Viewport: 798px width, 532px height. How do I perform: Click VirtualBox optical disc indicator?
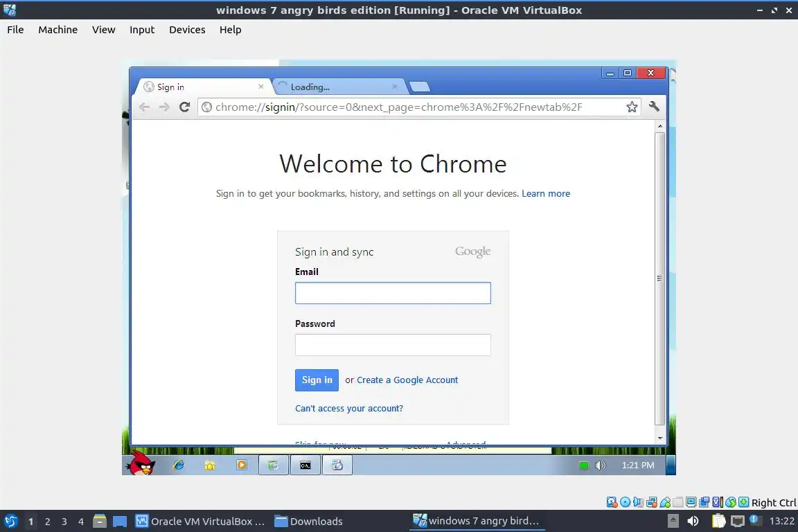(625, 502)
